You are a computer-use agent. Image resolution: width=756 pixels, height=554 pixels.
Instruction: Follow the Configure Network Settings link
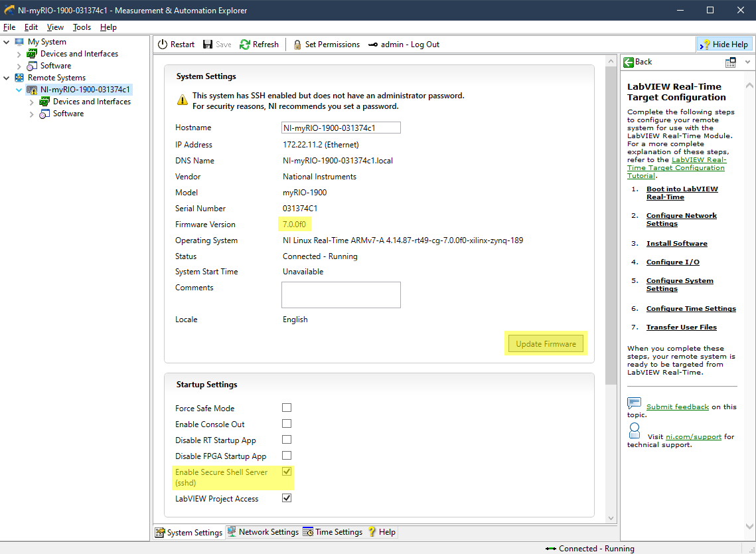point(681,220)
